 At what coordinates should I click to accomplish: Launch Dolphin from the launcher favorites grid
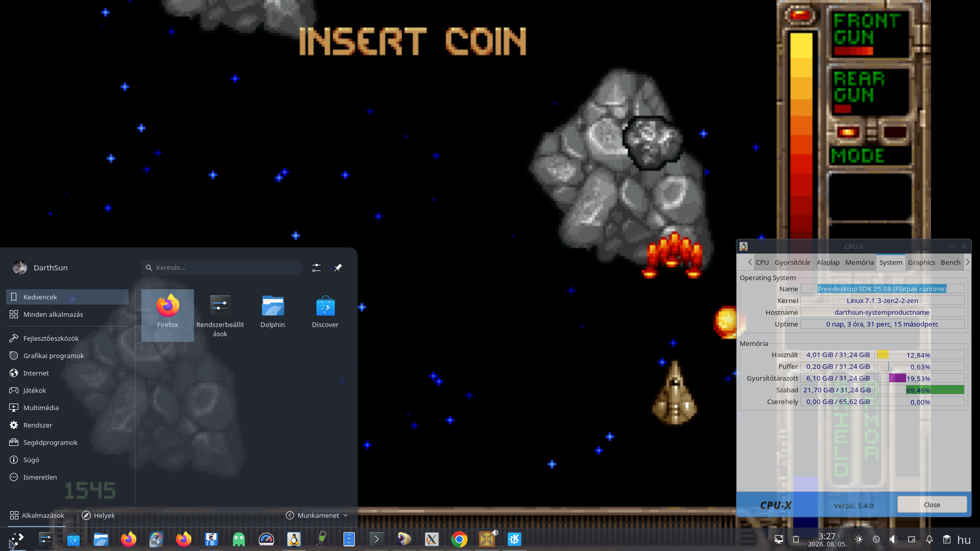(x=273, y=315)
